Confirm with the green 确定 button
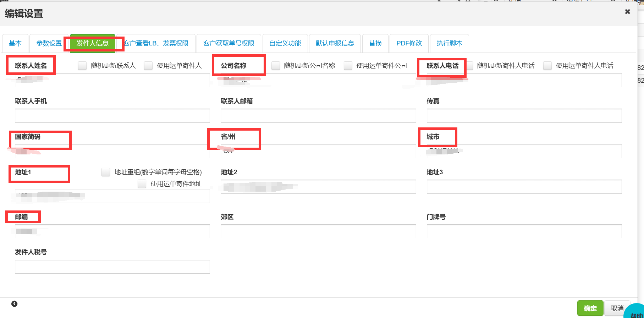This screenshot has height=318, width=644. (590, 308)
